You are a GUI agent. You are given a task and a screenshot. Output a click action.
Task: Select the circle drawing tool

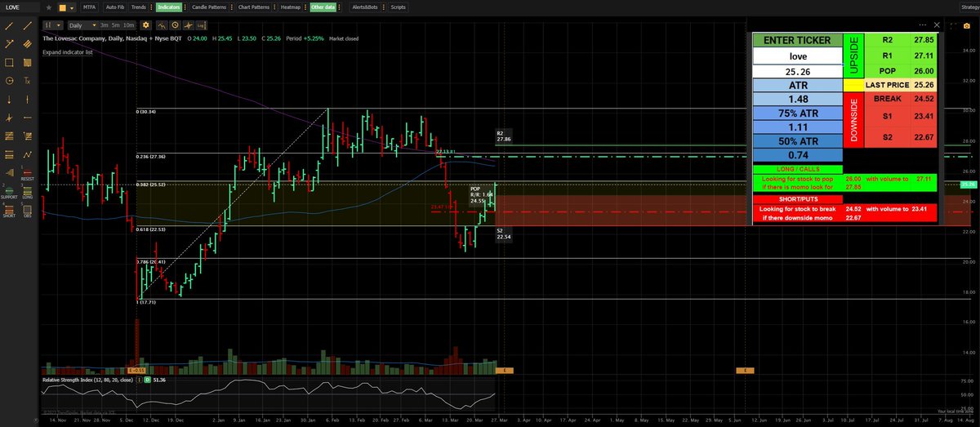[9, 80]
